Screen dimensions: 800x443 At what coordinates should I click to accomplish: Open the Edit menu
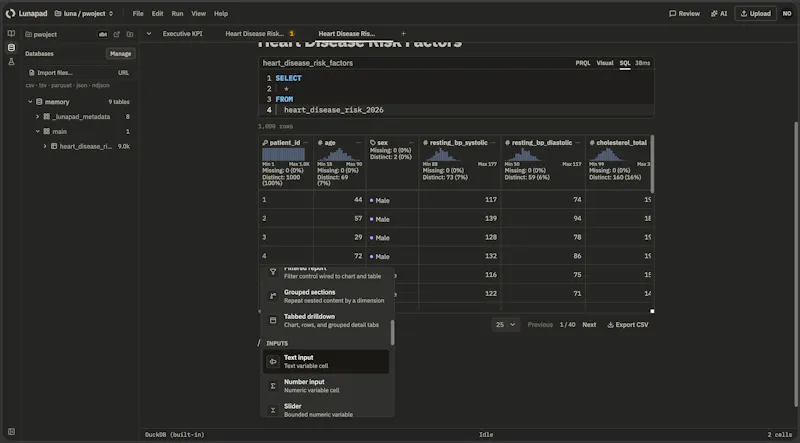(157, 14)
